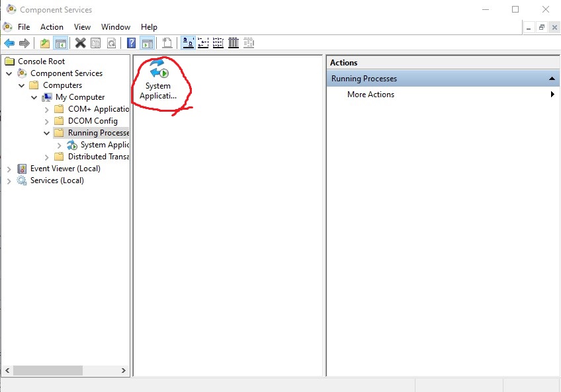This screenshot has width=561, height=392.
Task: Select Services (Local)
Action: 57,180
